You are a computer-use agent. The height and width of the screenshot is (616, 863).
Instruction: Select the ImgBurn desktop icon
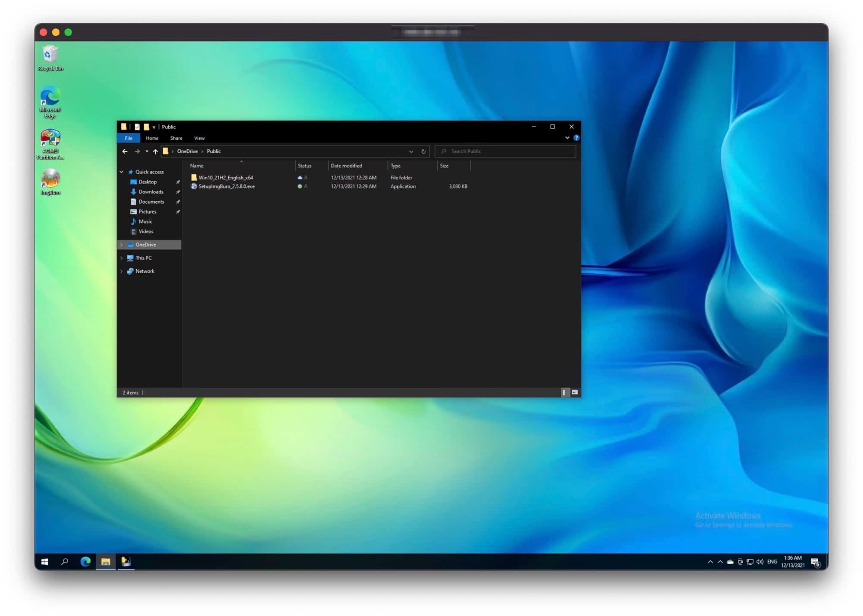point(50,182)
